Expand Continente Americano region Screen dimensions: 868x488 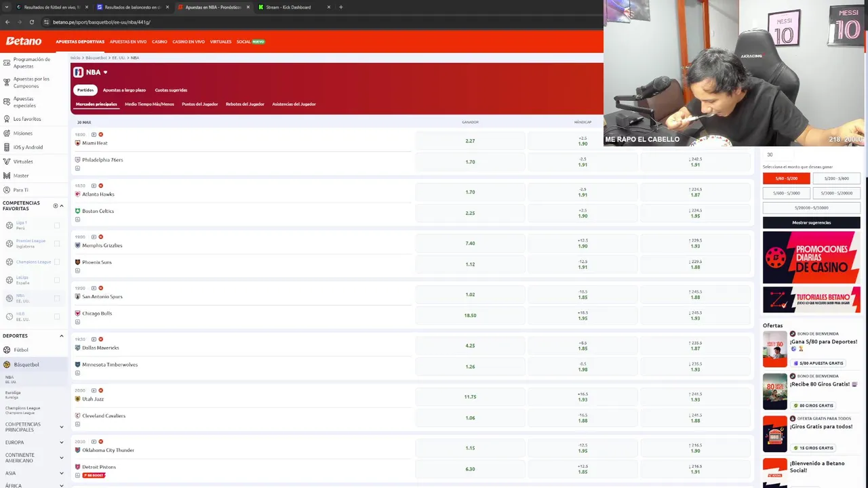[62, 457]
